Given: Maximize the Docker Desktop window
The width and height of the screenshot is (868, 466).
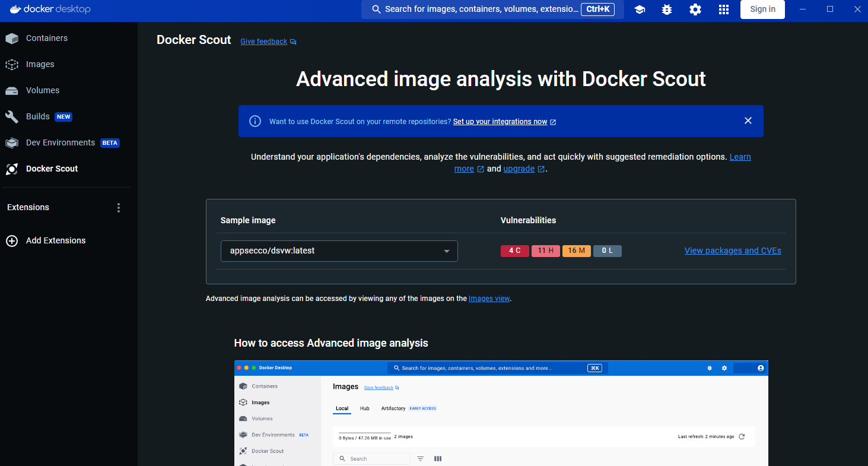Looking at the screenshot, I should pyautogui.click(x=830, y=9).
